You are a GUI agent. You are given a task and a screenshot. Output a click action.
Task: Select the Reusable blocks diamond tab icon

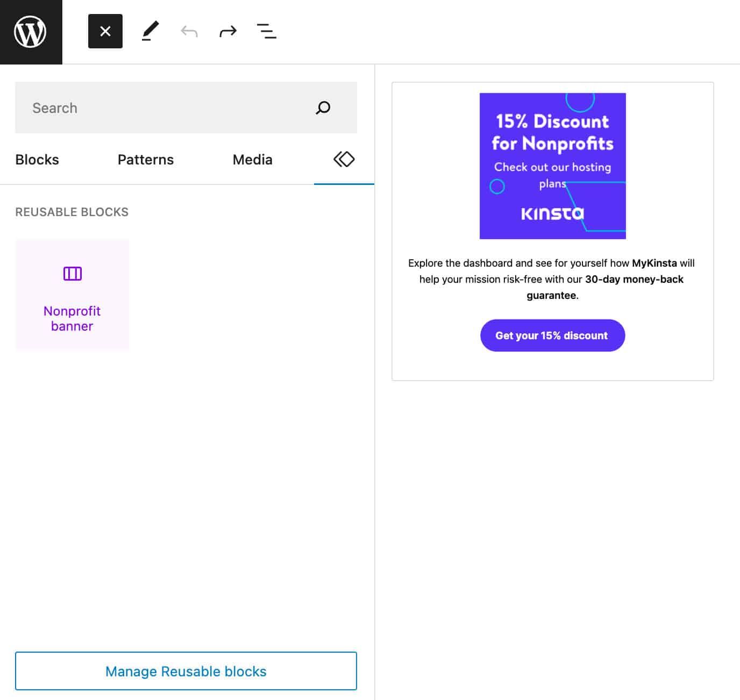click(344, 159)
